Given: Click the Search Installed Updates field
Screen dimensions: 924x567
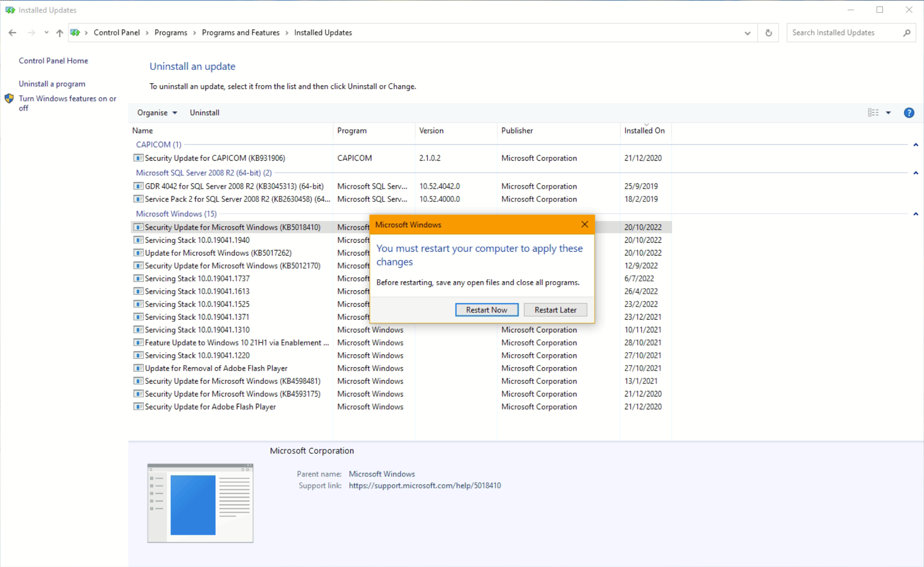Looking at the screenshot, I should pyautogui.click(x=842, y=33).
